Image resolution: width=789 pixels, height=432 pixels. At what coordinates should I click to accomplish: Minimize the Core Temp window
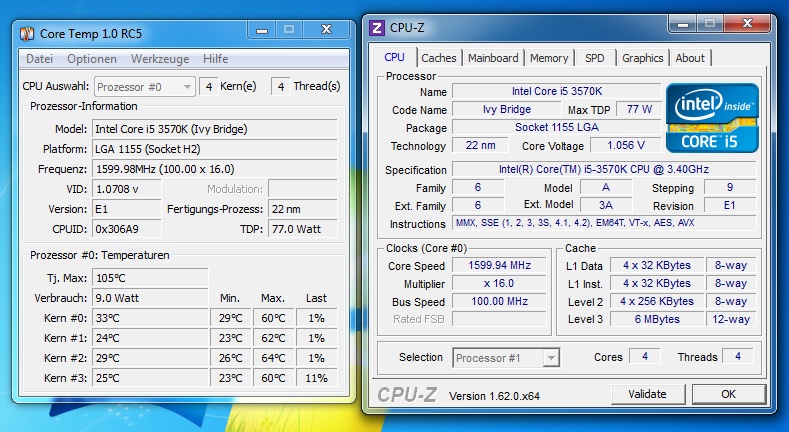point(262,30)
